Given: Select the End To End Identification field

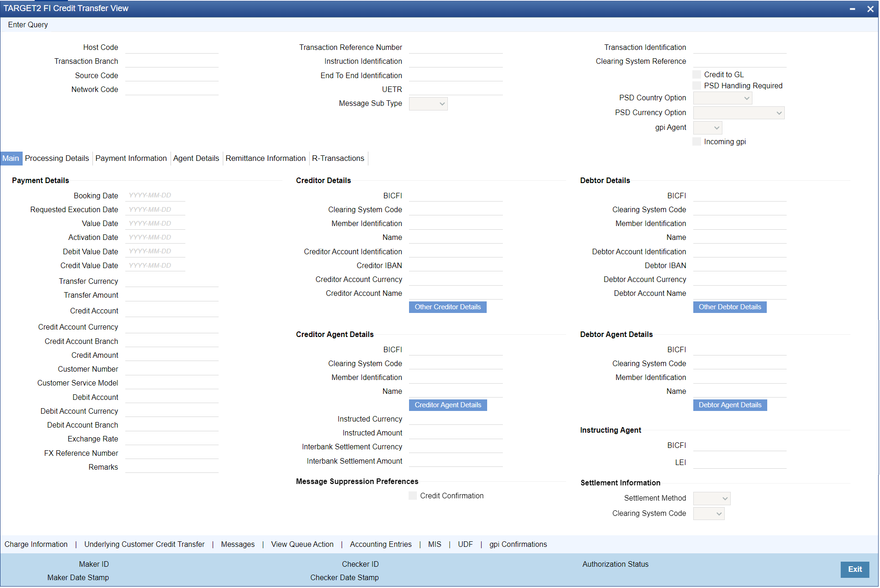Looking at the screenshot, I should click(456, 75).
